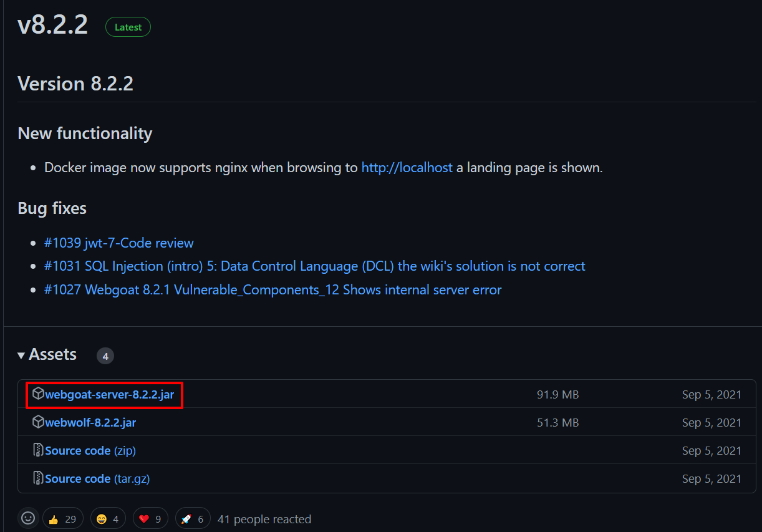Click the Bug fixes heading

coord(52,208)
